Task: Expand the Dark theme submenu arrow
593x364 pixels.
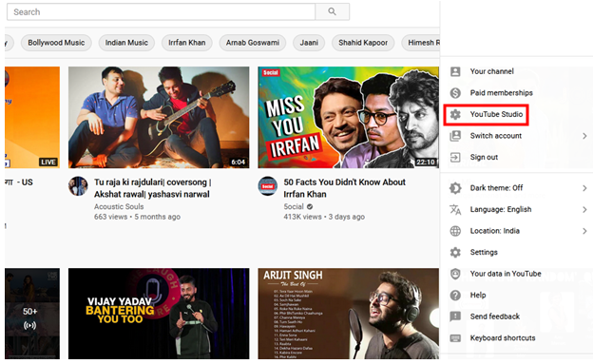Action: point(584,188)
